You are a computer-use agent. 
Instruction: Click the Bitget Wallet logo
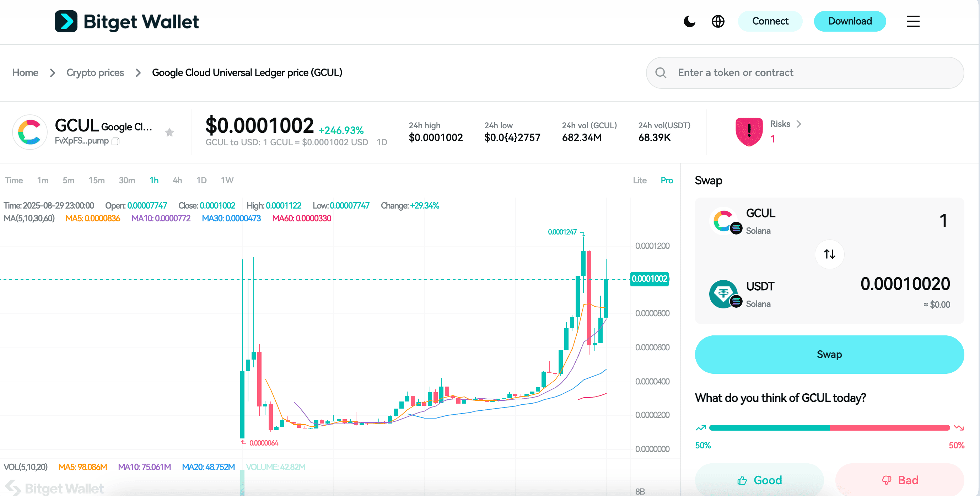(127, 21)
